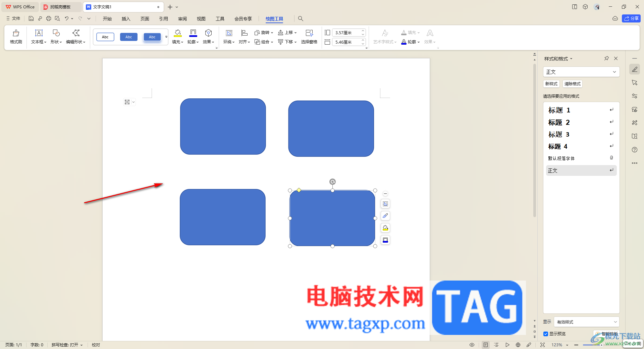Click the Align (对齐) icon
The image size is (644, 349).
[x=244, y=33]
